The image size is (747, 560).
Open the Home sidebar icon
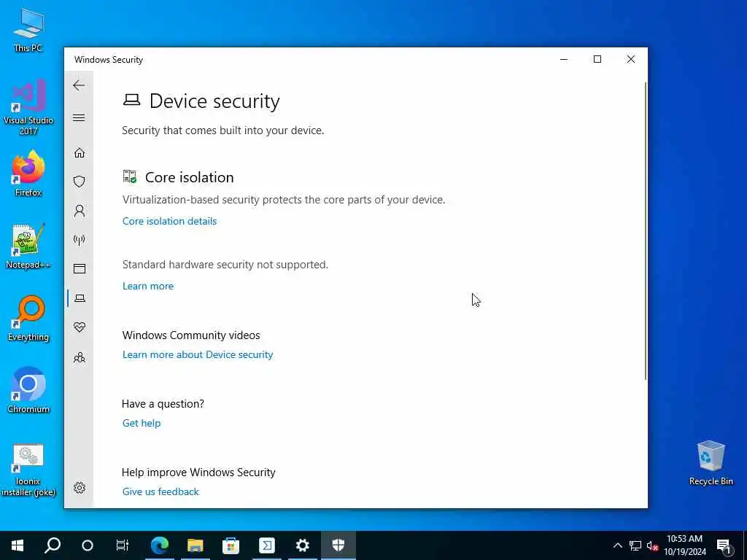tap(80, 152)
